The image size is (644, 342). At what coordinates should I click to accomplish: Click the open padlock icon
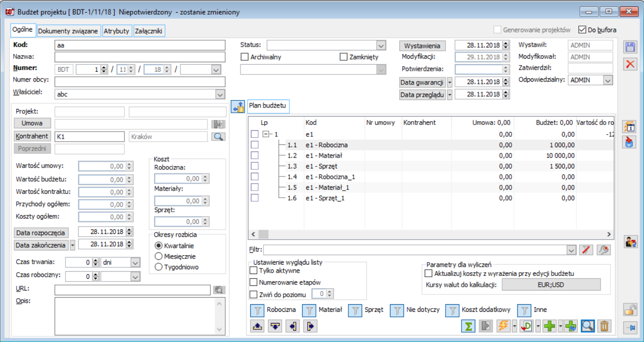630,309
